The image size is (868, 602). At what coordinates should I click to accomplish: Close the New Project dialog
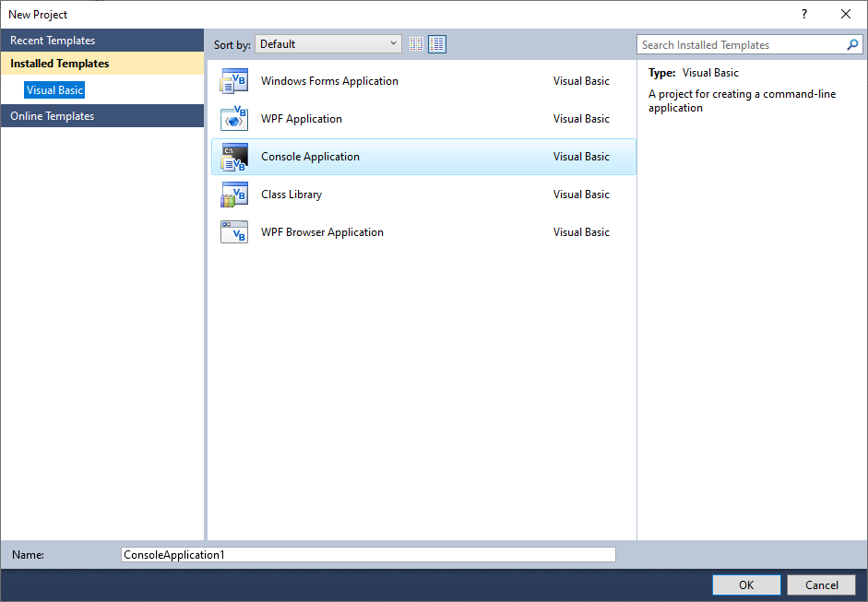[846, 14]
